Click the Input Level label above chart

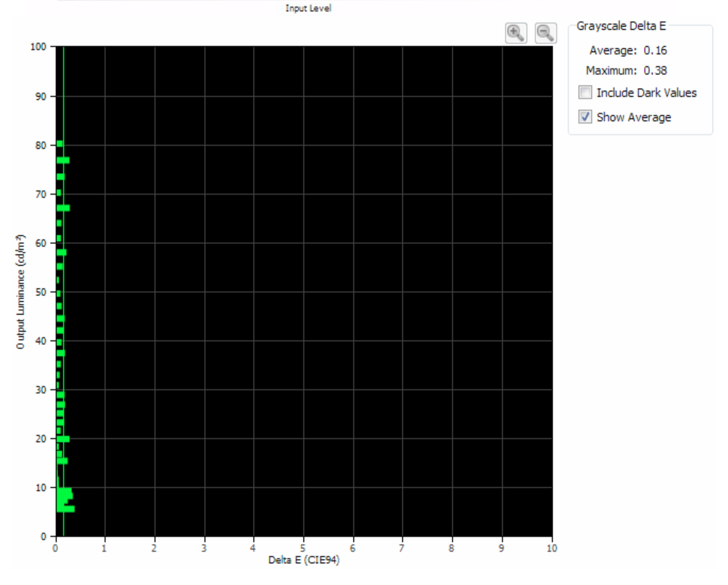(308, 8)
